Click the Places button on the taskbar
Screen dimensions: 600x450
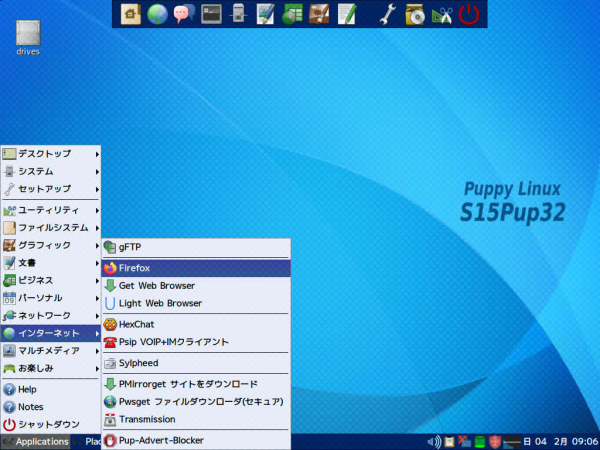click(87, 442)
